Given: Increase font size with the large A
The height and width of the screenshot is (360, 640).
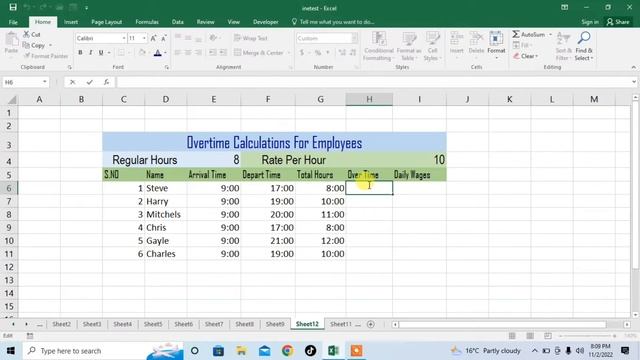Looking at the screenshot, I should [x=153, y=38].
